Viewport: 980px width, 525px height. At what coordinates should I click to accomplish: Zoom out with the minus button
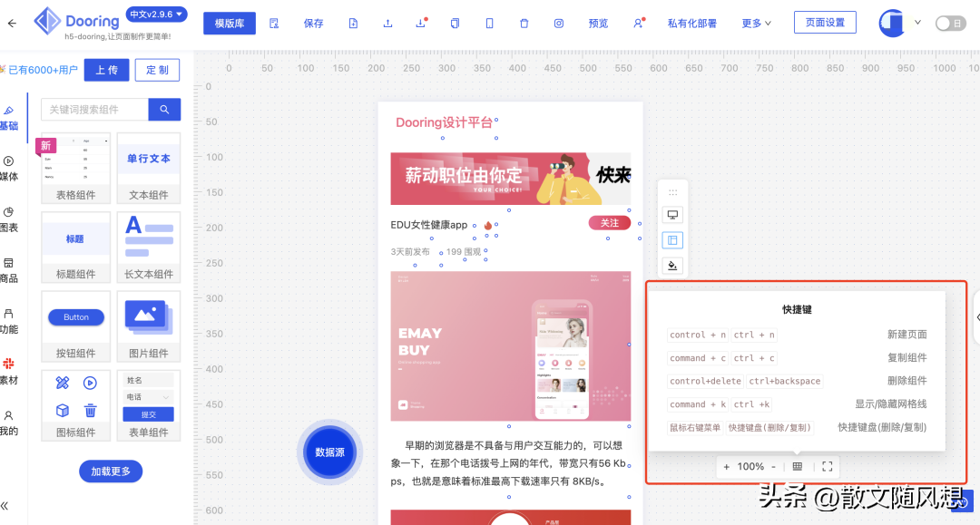point(774,466)
